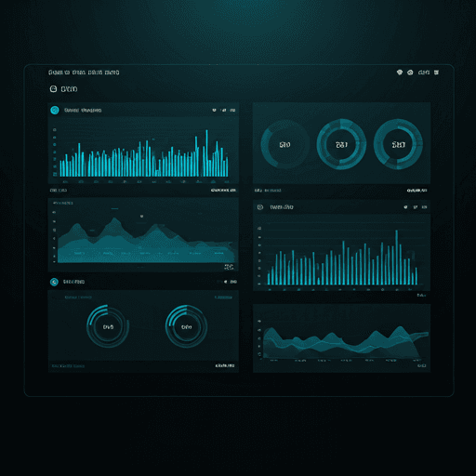Click the first small control in the top-left bar chart header

[x=214, y=110]
